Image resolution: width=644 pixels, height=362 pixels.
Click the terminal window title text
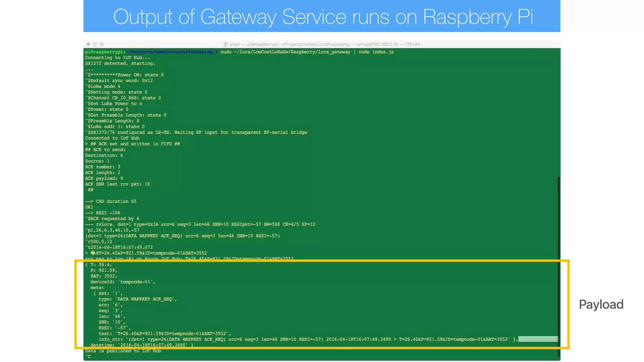click(x=325, y=44)
